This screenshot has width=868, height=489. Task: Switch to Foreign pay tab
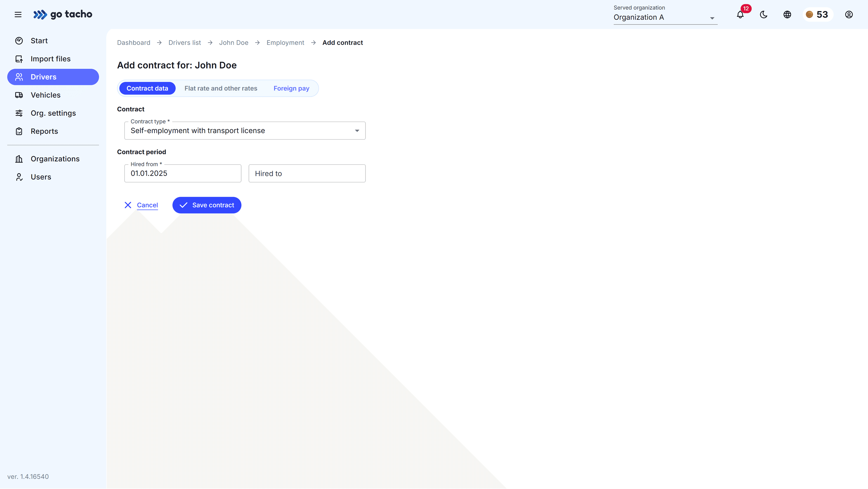291,88
